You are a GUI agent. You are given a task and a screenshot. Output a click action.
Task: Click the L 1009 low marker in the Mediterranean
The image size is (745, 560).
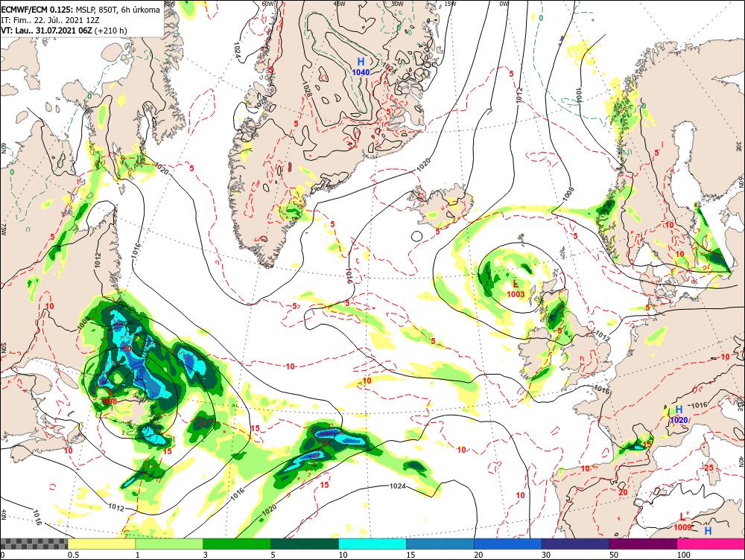pos(682,521)
